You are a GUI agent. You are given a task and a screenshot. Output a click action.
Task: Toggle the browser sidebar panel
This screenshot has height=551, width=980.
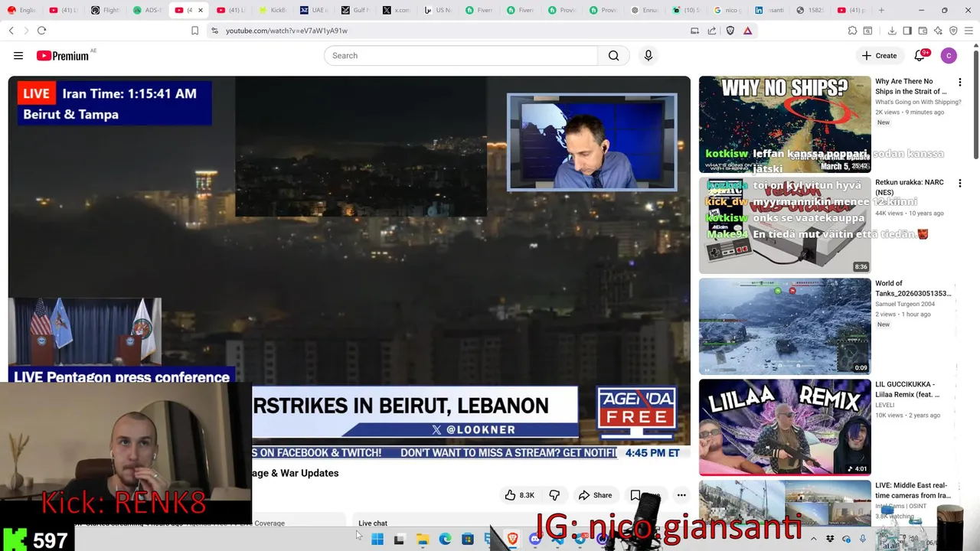point(907,31)
